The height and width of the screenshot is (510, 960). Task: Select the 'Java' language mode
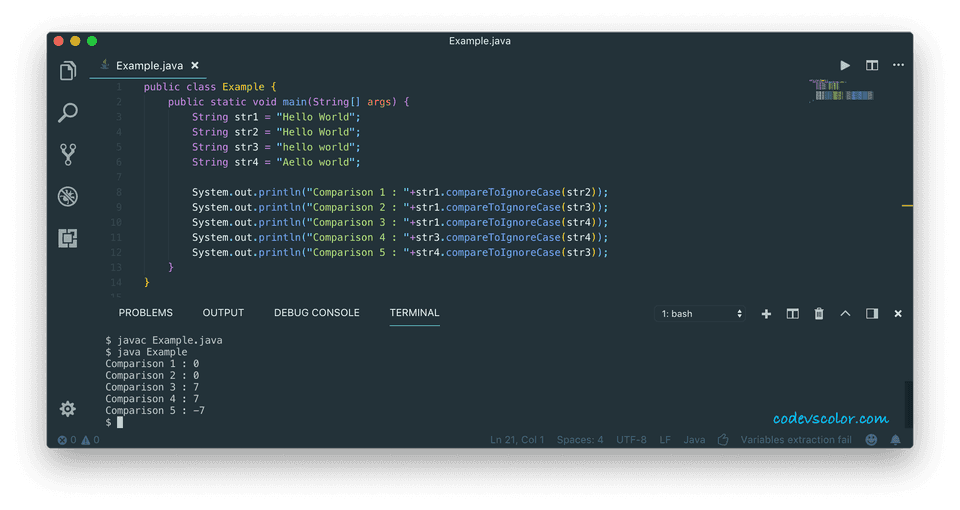[x=694, y=440]
